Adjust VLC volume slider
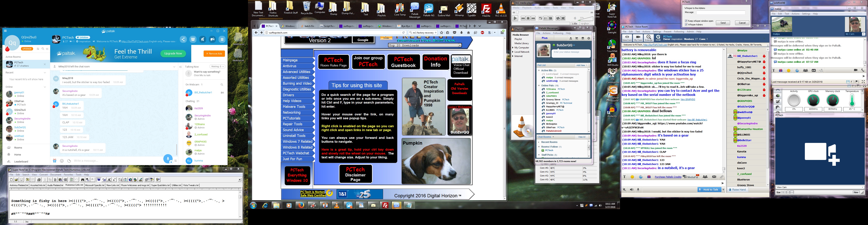868x225 pixels. click(585, 19)
